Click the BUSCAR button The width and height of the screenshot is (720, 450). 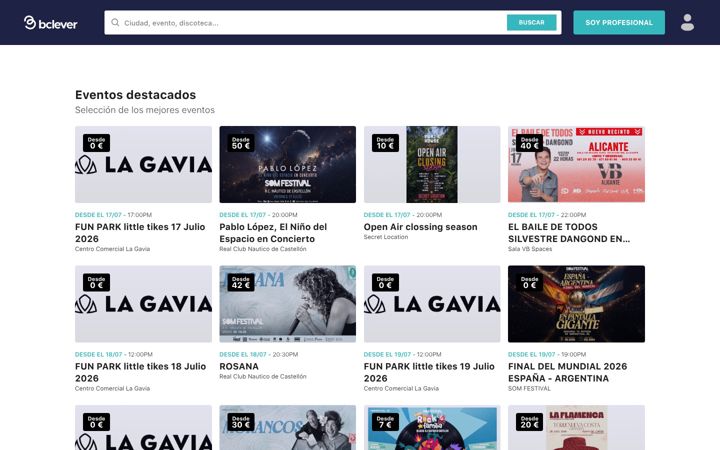pos(531,22)
